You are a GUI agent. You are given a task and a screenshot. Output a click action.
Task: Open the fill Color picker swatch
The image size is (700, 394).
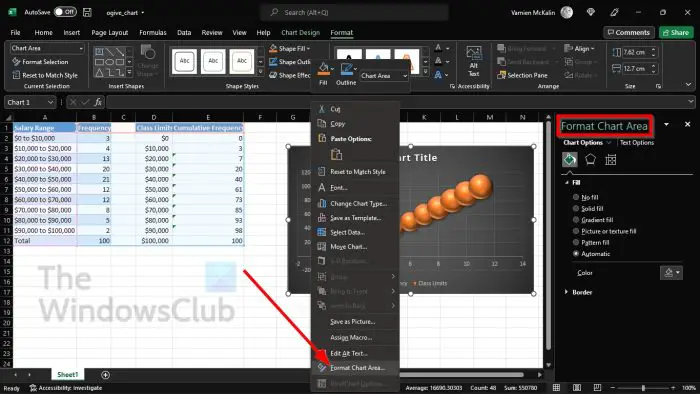click(x=671, y=273)
